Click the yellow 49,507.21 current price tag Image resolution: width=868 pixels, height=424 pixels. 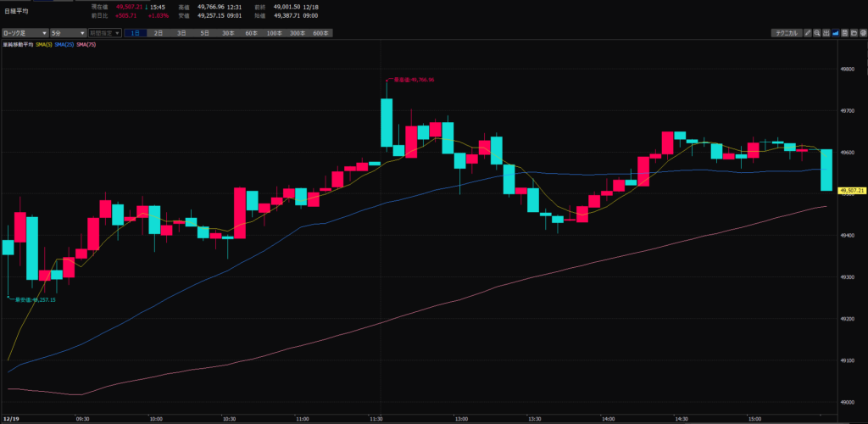click(851, 191)
